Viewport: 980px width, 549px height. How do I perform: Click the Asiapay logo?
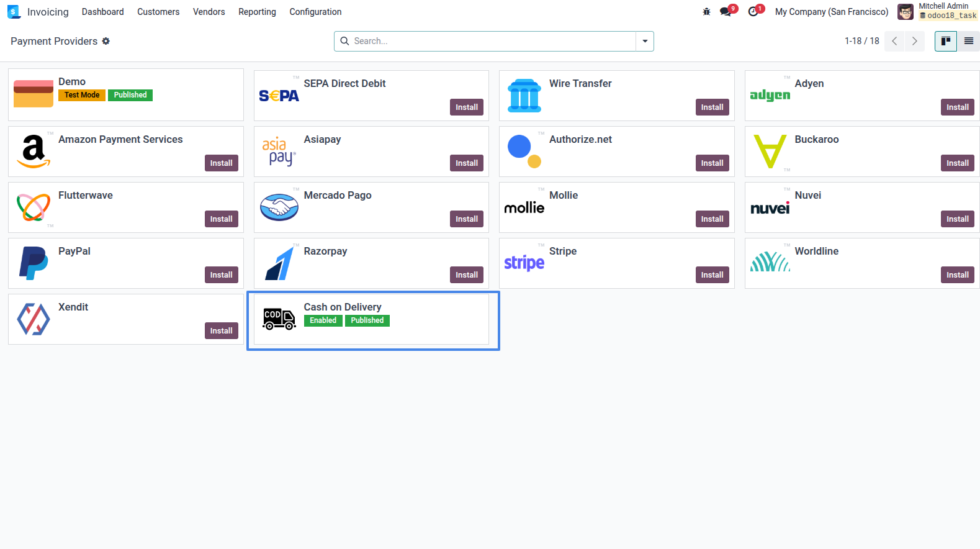coord(279,152)
